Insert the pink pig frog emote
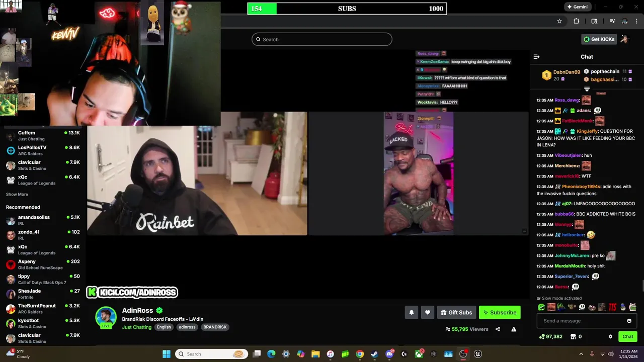The height and width of the screenshot is (362, 644). click(x=632, y=307)
